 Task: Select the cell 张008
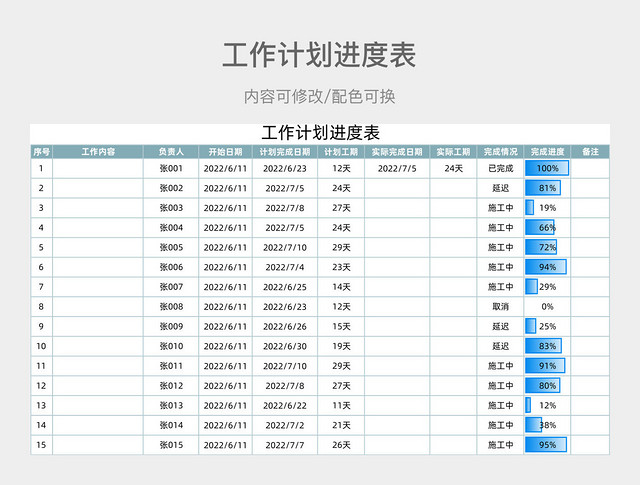[171, 307]
